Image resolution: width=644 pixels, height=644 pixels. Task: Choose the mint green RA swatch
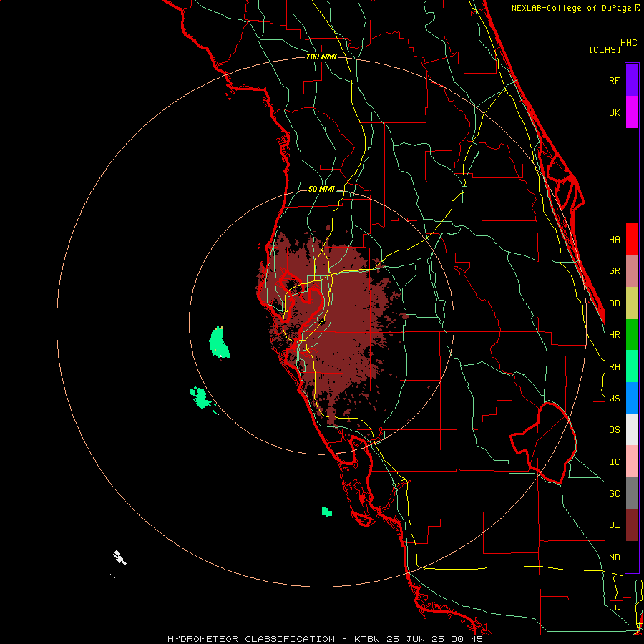pos(632,366)
